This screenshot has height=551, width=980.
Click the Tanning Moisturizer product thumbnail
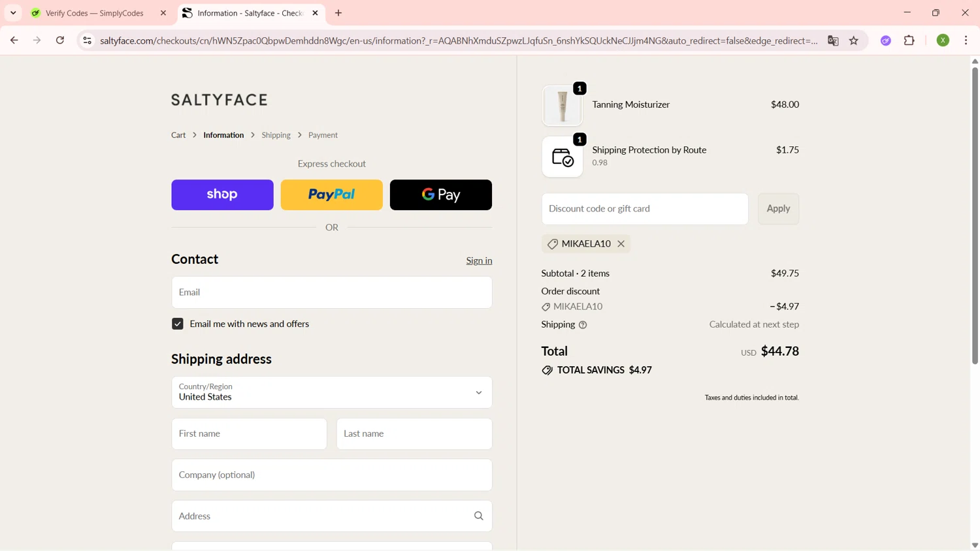coord(562,105)
